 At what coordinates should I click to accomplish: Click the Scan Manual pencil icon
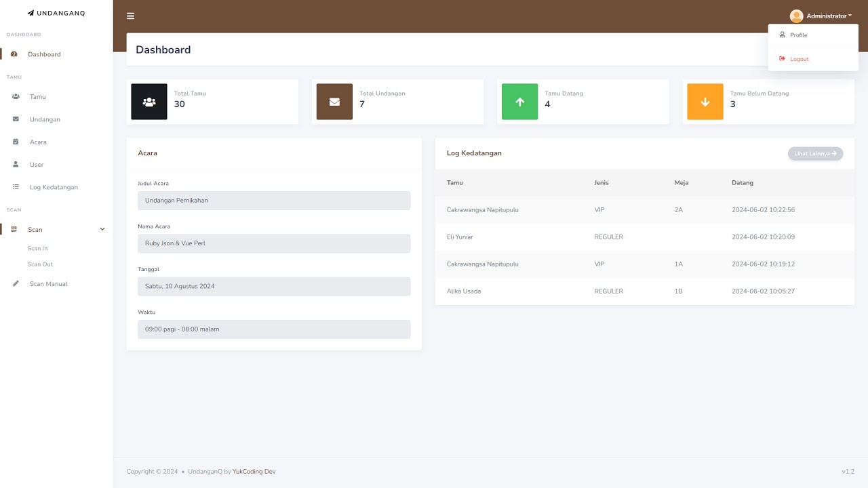16,284
